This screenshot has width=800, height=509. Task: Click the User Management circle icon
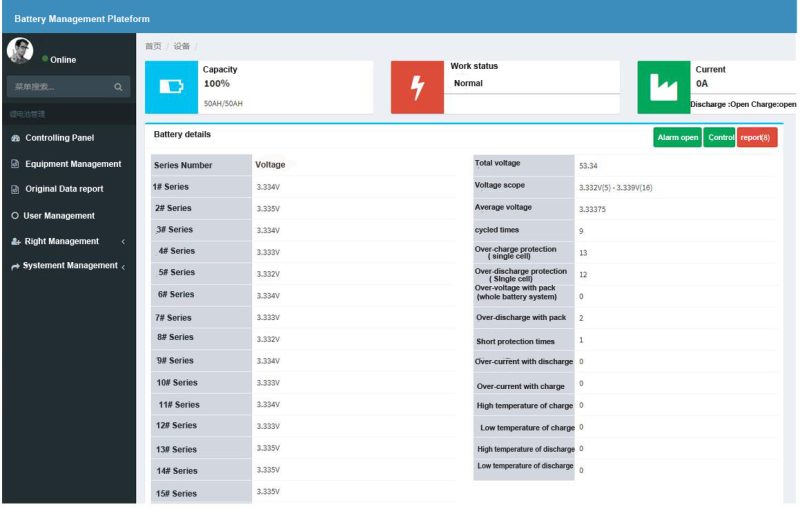[x=15, y=216]
